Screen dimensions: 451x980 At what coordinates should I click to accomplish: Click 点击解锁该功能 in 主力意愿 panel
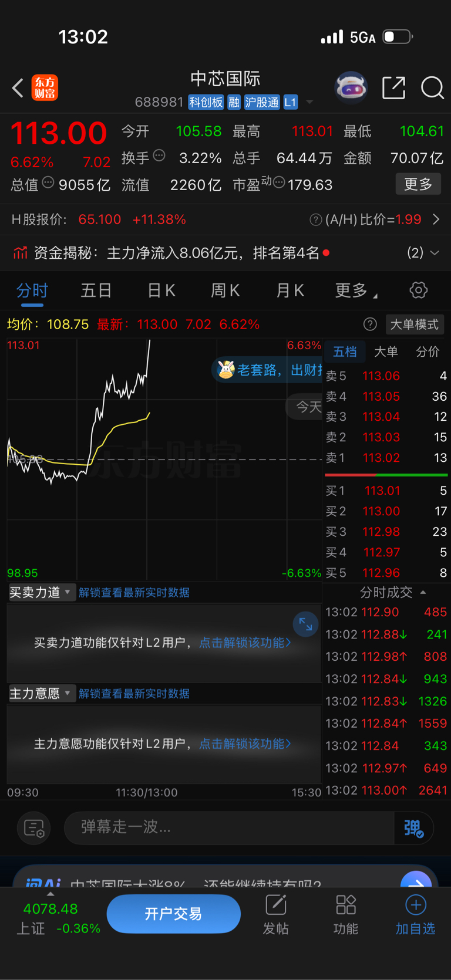[245, 744]
